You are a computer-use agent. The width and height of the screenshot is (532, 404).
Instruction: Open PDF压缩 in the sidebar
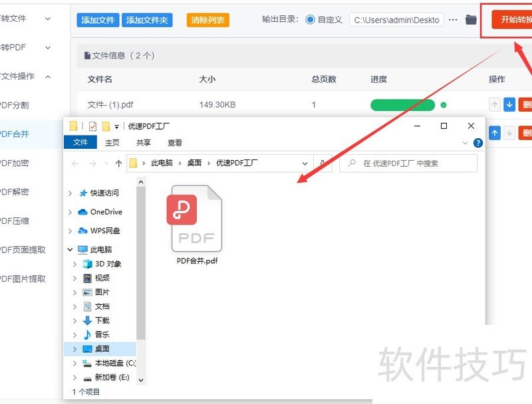pos(14,221)
